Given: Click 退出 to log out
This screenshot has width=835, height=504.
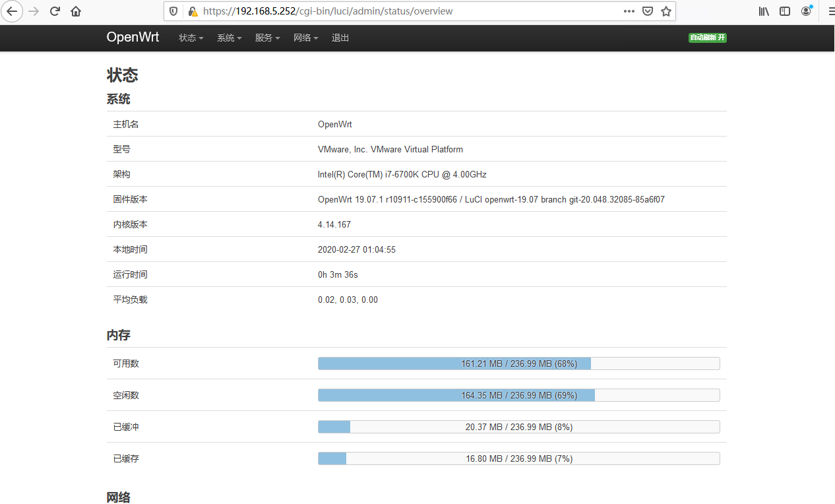Looking at the screenshot, I should pos(340,38).
